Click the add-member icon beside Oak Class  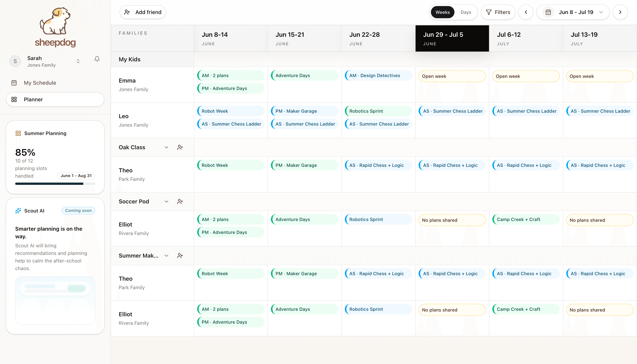tap(180, 147)
